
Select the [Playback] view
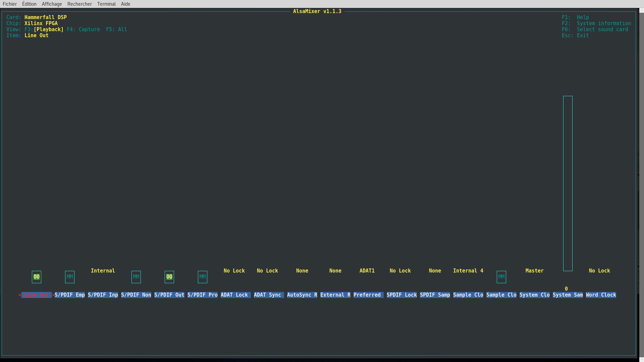coord(49,29)
